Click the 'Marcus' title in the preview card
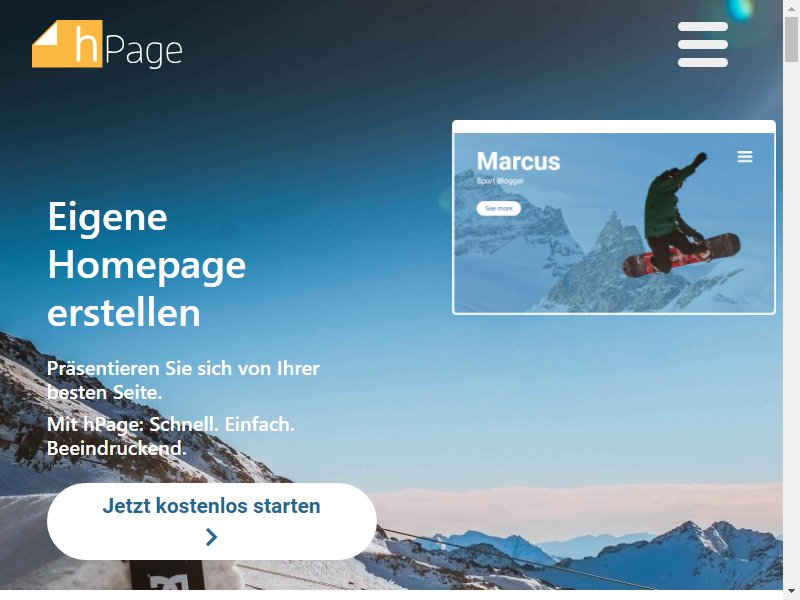 (518, 161)
